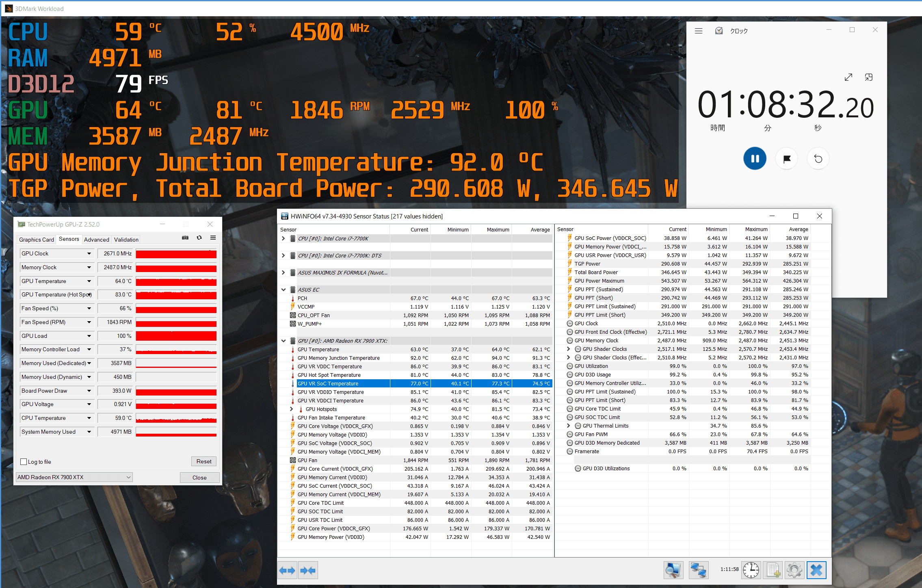Click the HWiNFO expand columns arrows button

287,571
